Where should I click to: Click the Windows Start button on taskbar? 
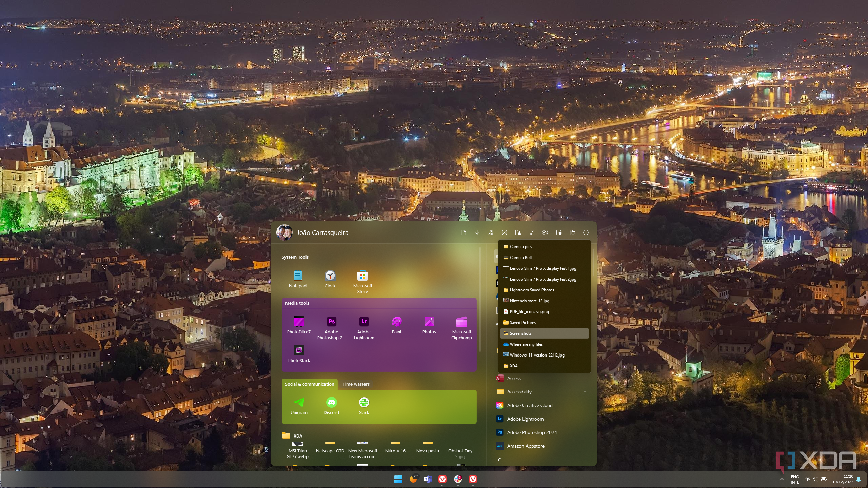pyautogui.click(x=398, y=479)
